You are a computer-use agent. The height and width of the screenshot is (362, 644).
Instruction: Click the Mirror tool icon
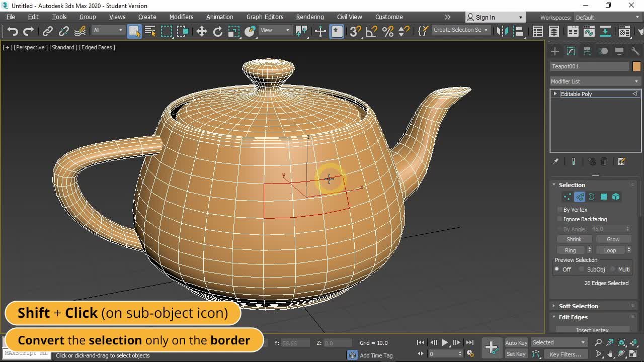point(502,31)
